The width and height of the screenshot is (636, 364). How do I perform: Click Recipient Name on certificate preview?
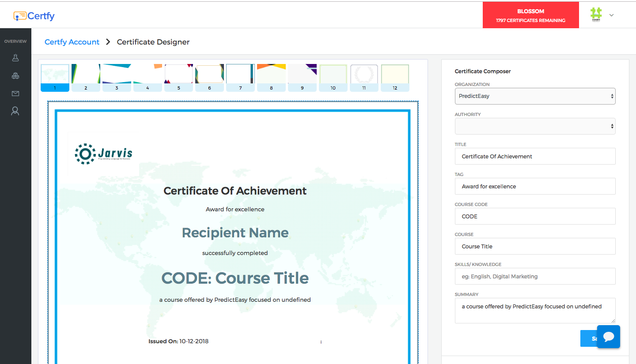(235, 233)
